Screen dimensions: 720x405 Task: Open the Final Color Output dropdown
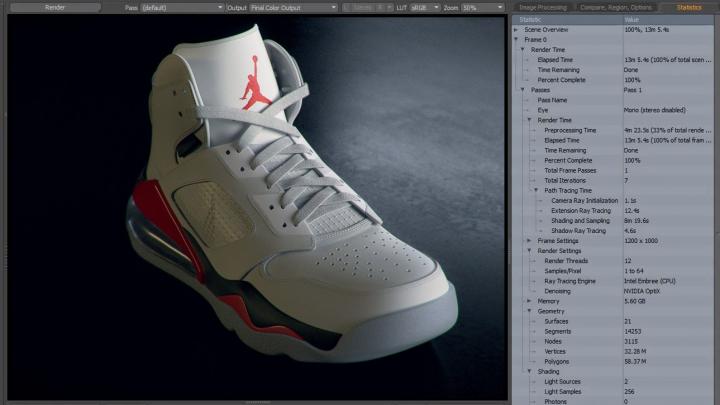[293, 7]
